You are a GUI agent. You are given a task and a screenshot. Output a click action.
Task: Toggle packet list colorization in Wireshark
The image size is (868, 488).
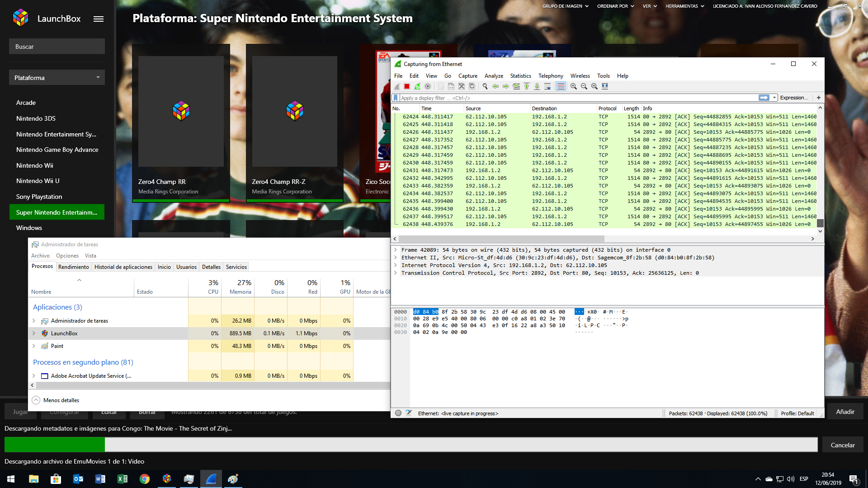click(561, 86)
